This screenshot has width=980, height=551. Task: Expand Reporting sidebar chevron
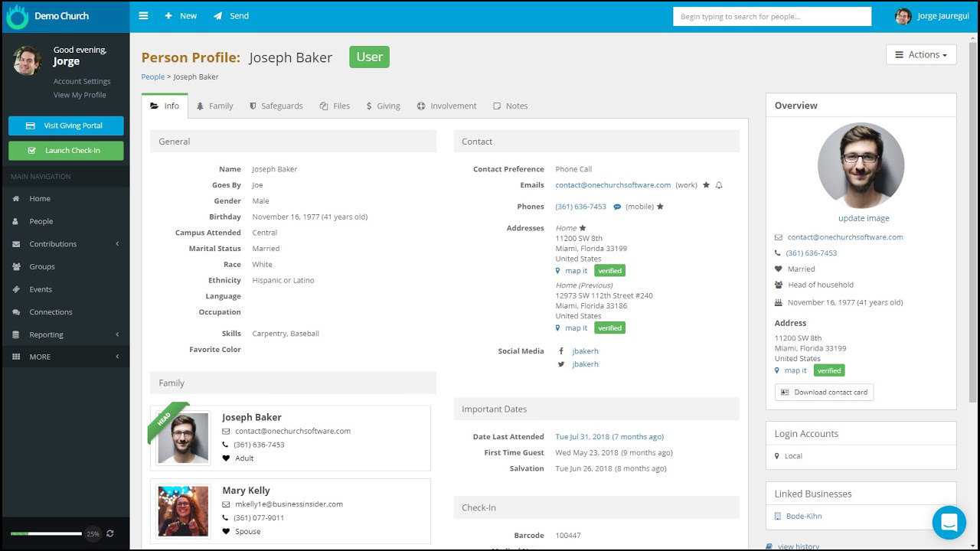tap(117, 334)
